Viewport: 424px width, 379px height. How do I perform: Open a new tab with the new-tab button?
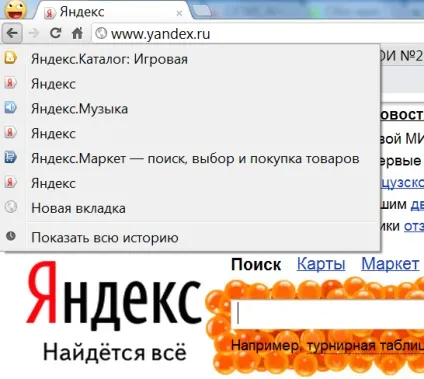[x=203, y=11]
